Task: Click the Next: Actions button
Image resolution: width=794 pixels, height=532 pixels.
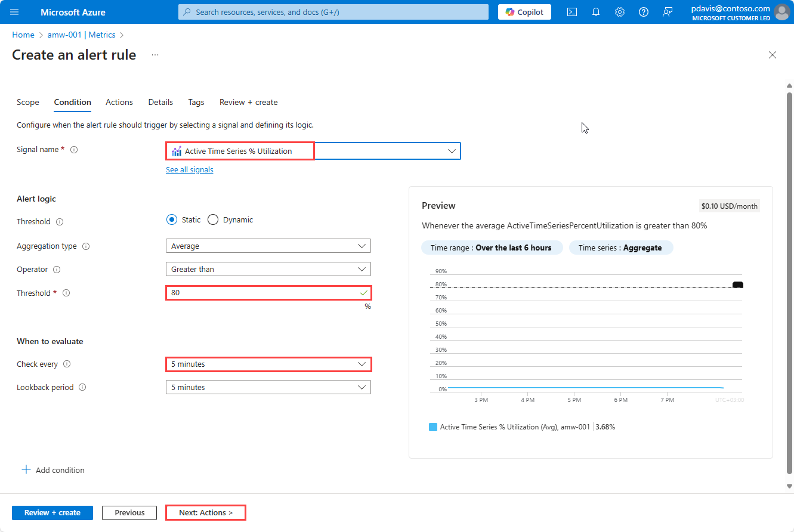Action: [x=206, y=513]
